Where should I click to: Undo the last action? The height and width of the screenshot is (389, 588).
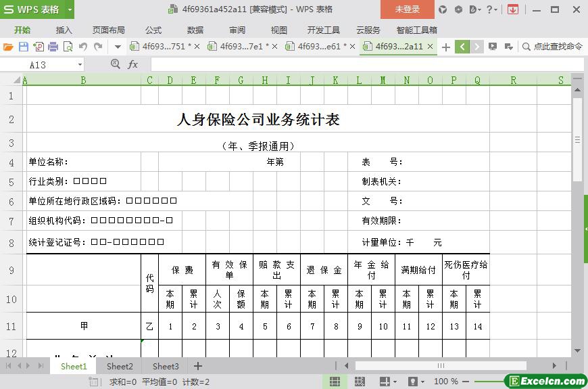tap(83, 47)
